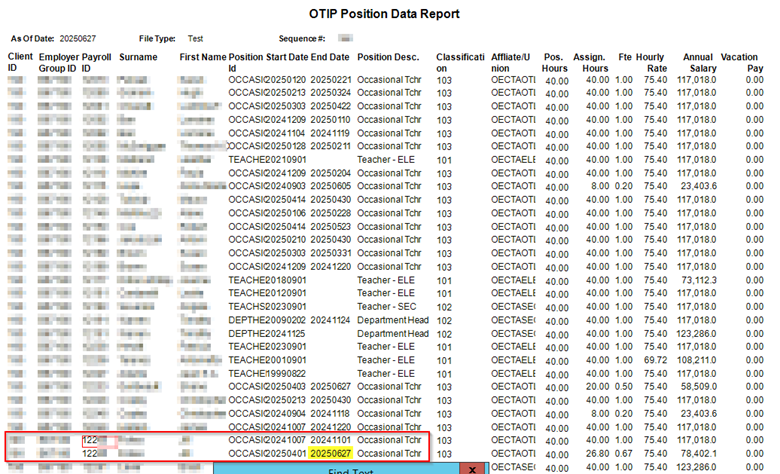Select position cell TEACHS20230901
Viewport: 780px width, 474px height.
tap(267, 306)
